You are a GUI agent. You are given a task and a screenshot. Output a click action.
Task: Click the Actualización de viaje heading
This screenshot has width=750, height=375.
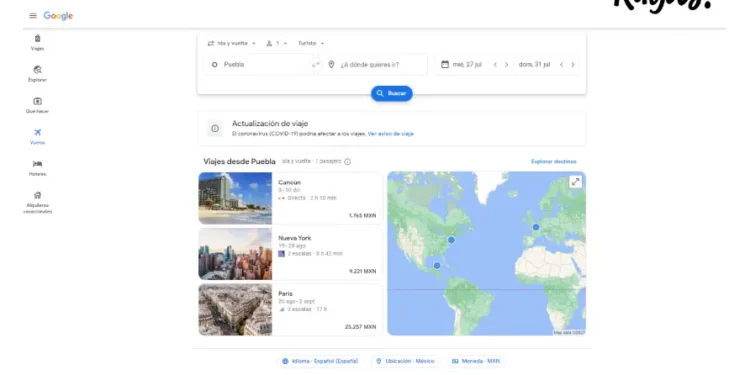[x=270, y=123]
